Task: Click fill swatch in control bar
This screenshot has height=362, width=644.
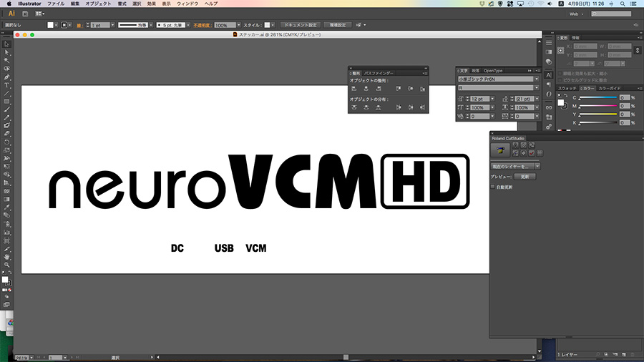Action: pyautogui.click(x=51, y=25)
